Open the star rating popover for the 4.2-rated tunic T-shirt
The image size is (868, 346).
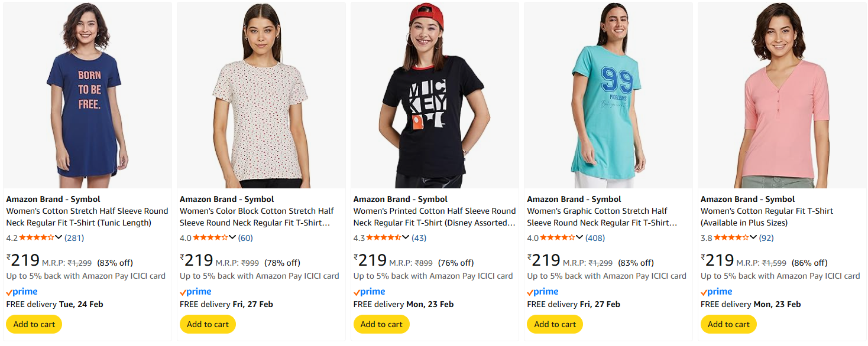(38, 238)
